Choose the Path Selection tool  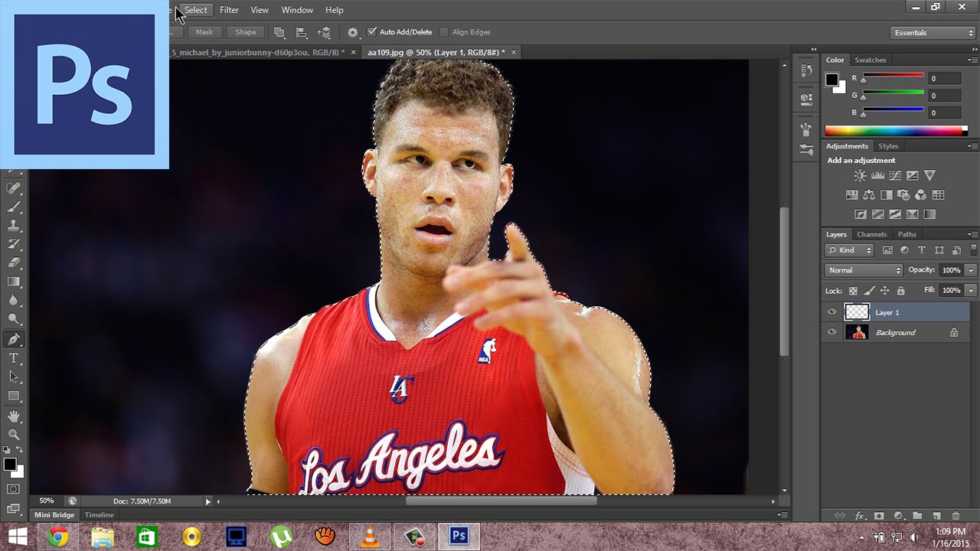14,377
